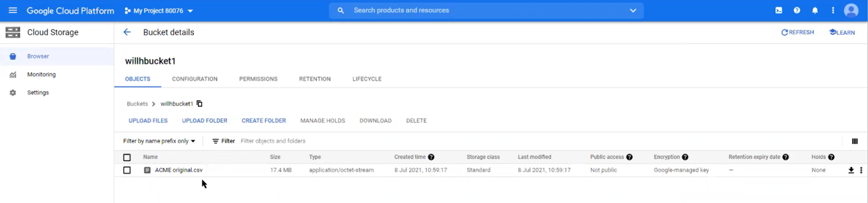The height and width of the screenshot is (203, 868).
Task: Open column display options icon
Action: (855, 141)
